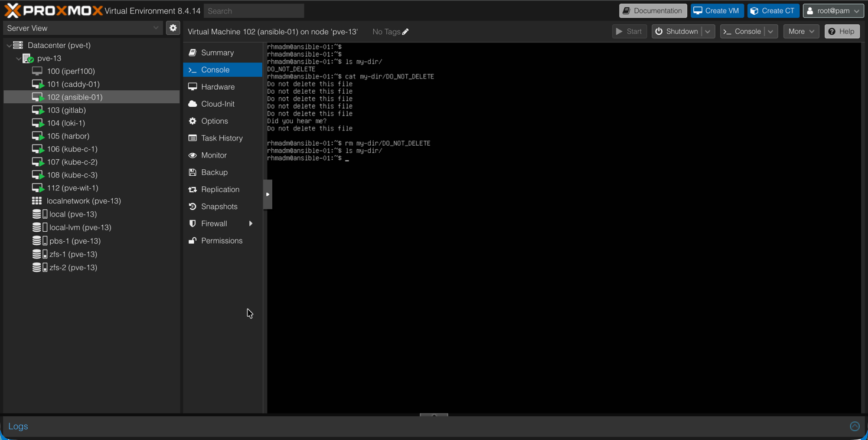
Task: Select VM 102 (ansible-01) in tree
Action: pyautogui.click(x=92, y=97)
